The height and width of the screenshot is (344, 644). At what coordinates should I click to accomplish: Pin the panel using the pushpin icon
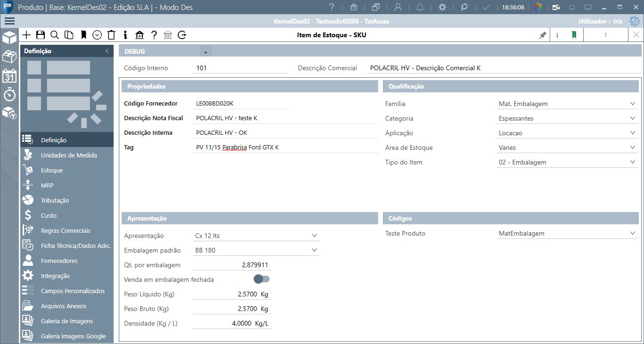coord(543,35)
